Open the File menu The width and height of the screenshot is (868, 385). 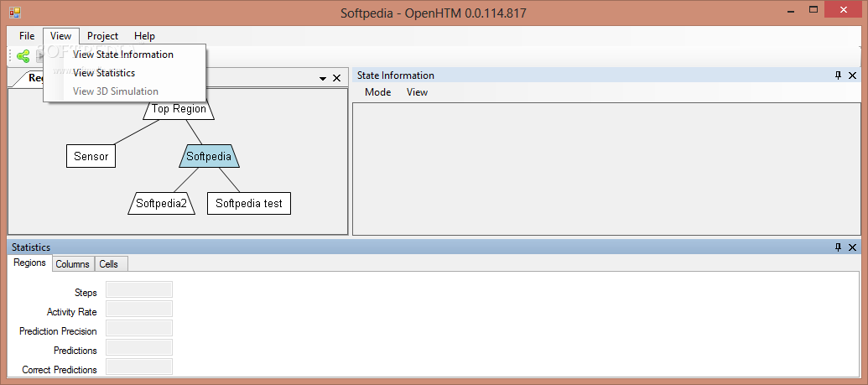coord(27,36)
